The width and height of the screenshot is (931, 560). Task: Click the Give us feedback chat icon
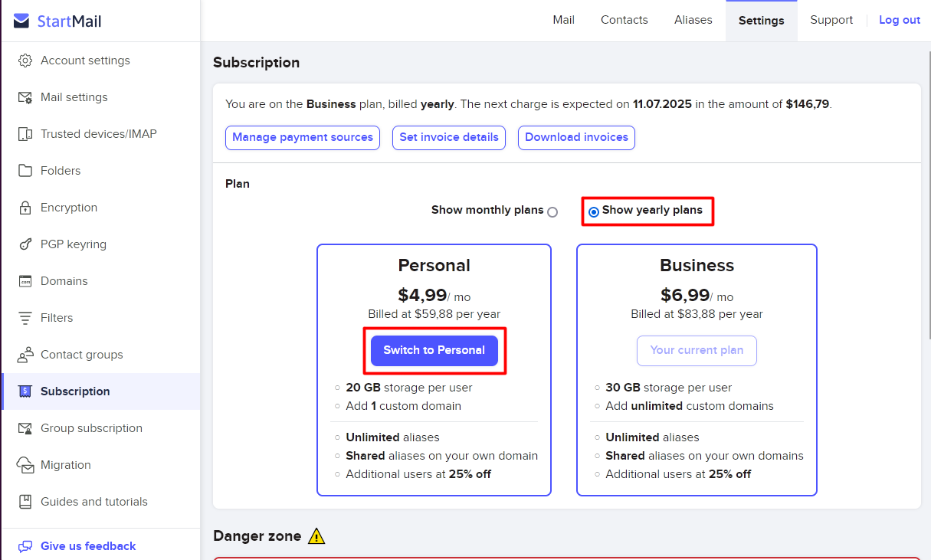pos(25,546)
